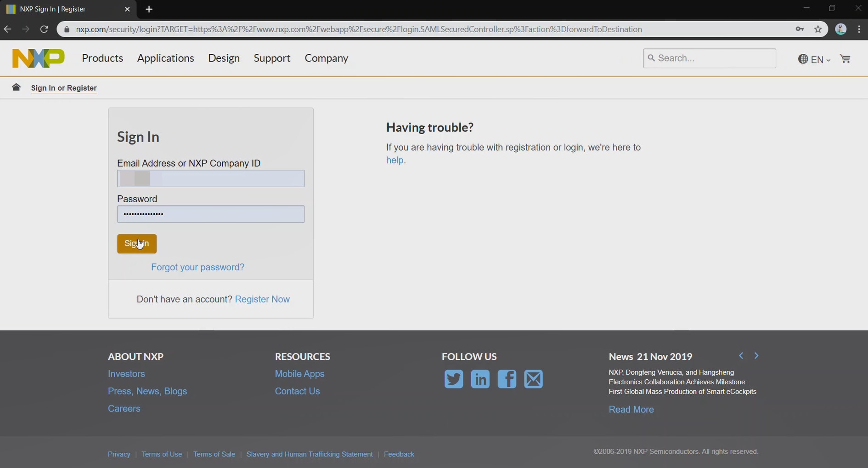Image resolution: width=868 pixels, height=468 pixels.
Task: Show previous news item arrow
Action: pos(741,356)
